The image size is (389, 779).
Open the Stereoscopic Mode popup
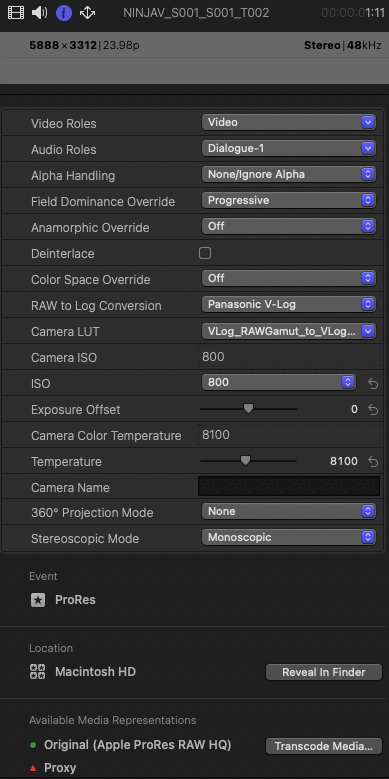[289, 537]
